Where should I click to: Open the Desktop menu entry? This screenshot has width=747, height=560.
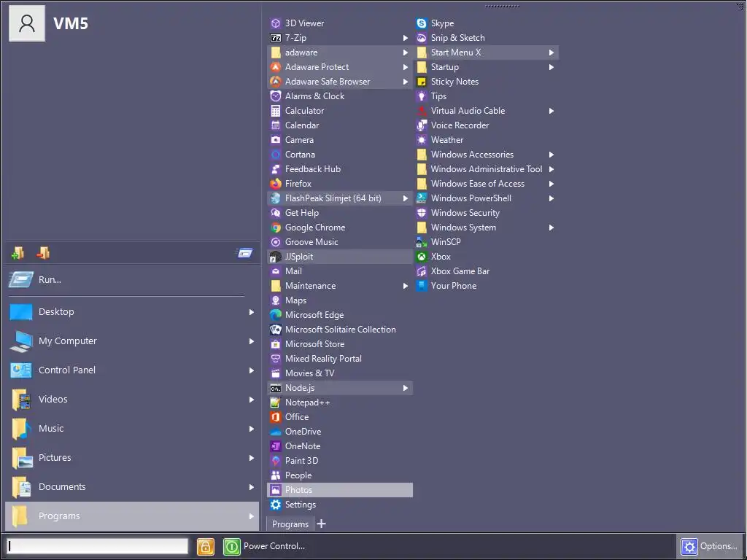coord(132,312)
